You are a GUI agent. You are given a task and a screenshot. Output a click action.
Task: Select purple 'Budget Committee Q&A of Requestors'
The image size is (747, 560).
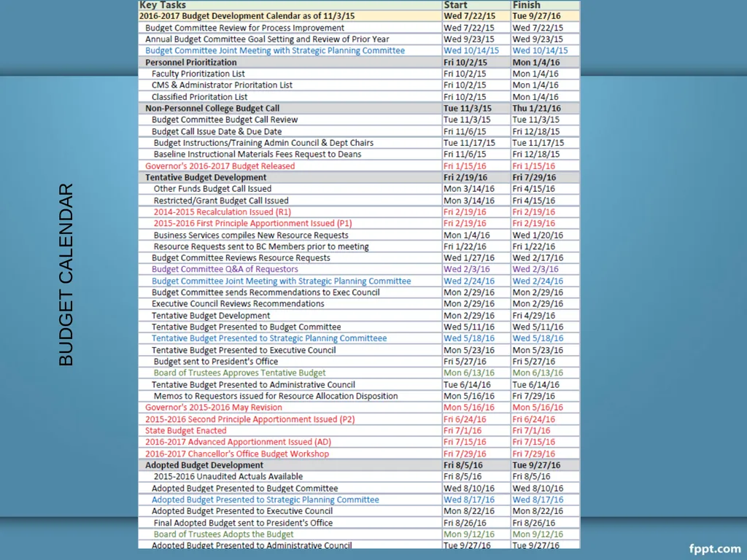click(x=225, y=269)
